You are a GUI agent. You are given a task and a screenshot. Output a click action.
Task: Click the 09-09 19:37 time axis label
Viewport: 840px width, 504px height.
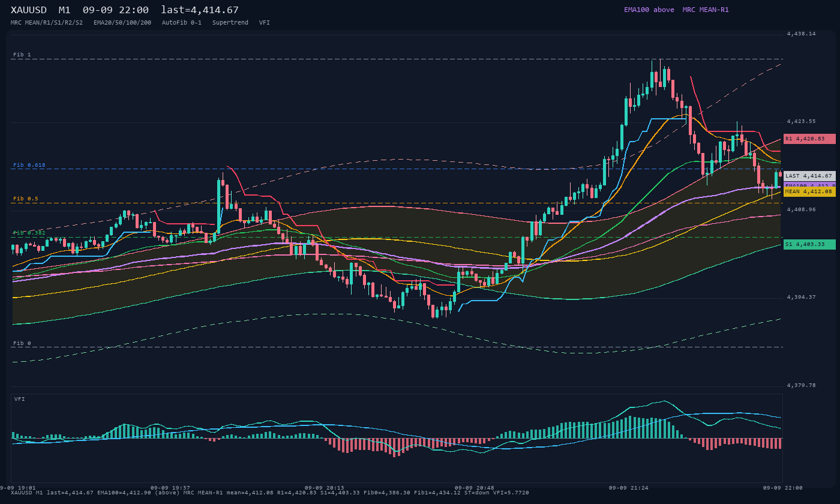click(x=170, y=488)
